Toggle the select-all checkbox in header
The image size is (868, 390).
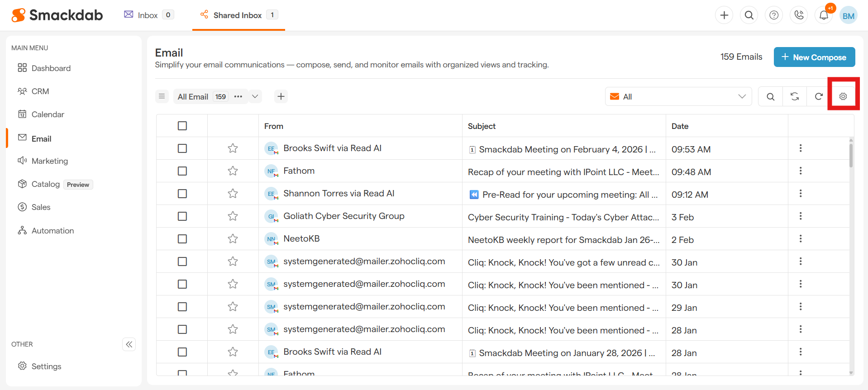click(x=182, y=126)
